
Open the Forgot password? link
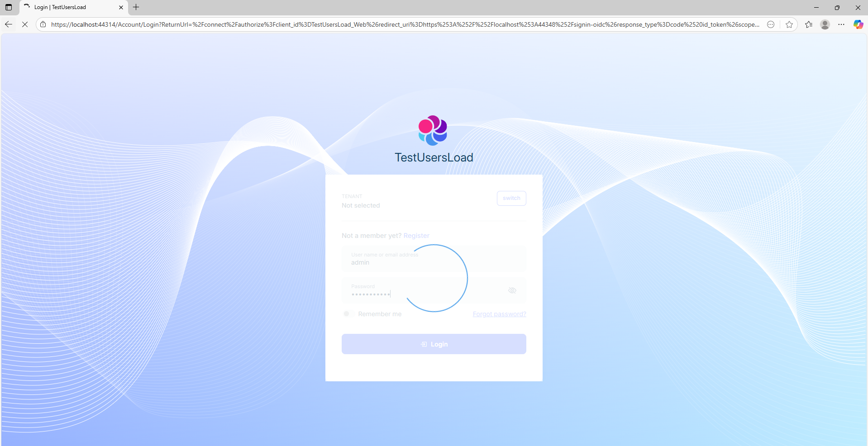[x=500, y=314]
